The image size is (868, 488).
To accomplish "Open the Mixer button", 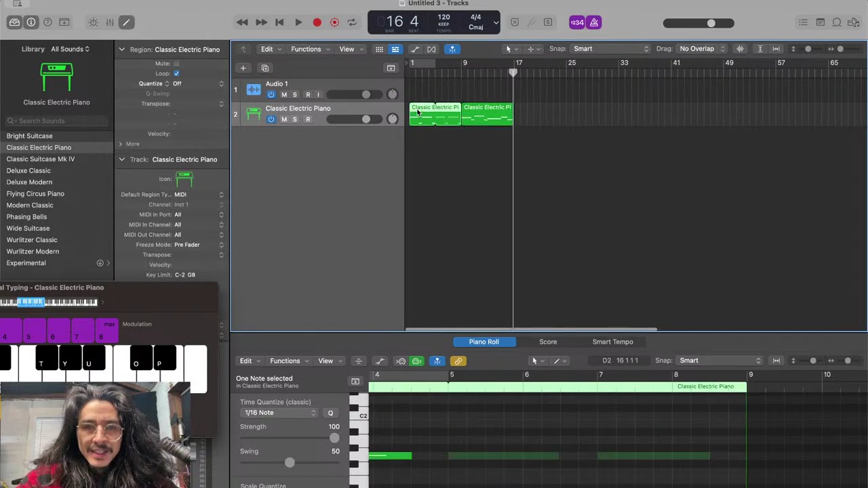I will pos(110,22).
